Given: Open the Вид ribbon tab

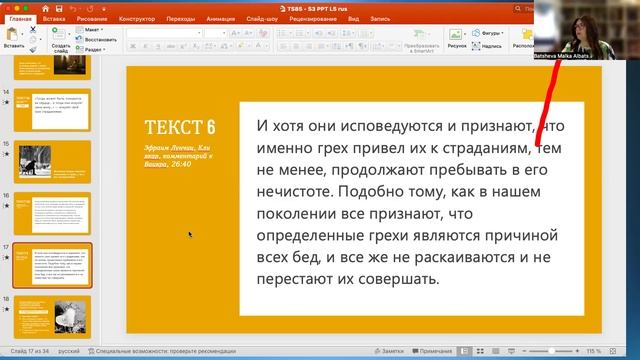Looking at the screenshot, I should [353, 19].
